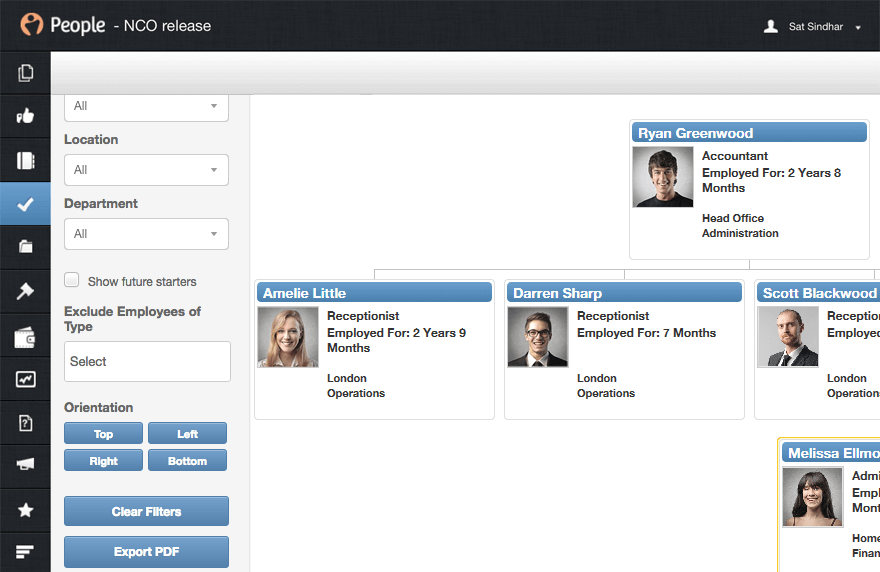Open Ryan Greenwood card header
The width and height of the screenshot is (880, 572).
point(749,132)
